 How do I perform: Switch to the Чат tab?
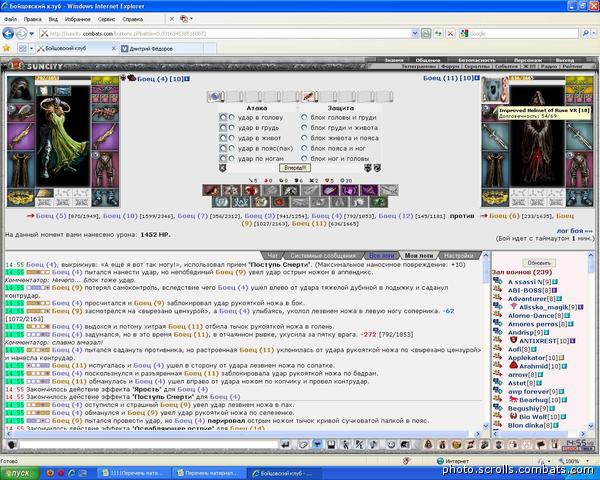point(273,255)
